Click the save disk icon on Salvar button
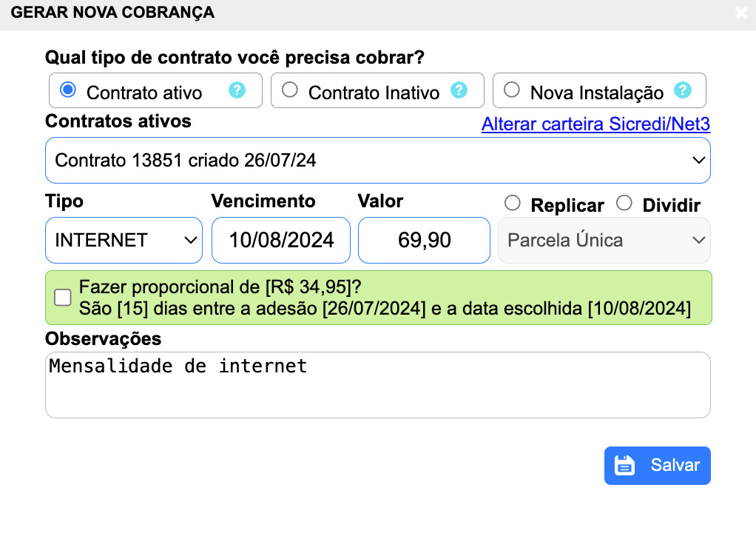The width and height of the screenshot is (756, 539). coord(626,465)
